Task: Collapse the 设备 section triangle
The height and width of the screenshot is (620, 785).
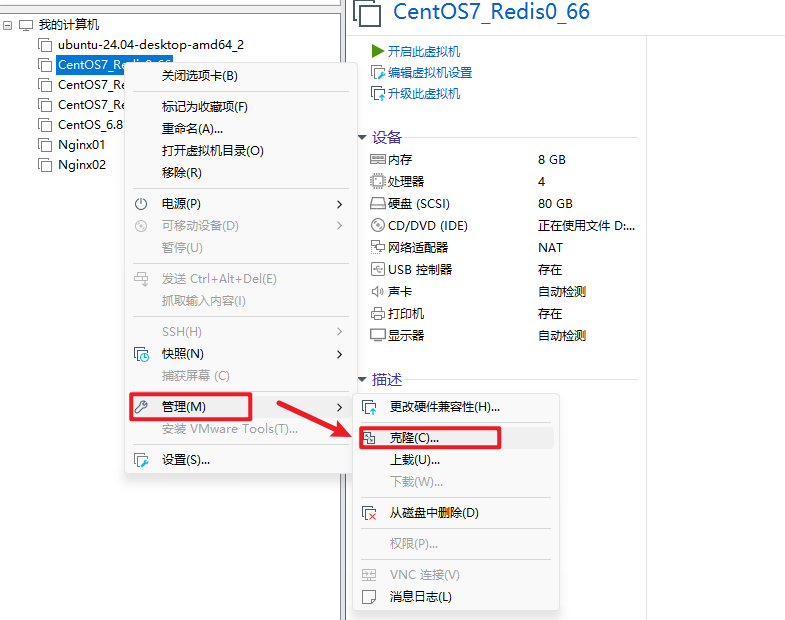Action: 362,137
